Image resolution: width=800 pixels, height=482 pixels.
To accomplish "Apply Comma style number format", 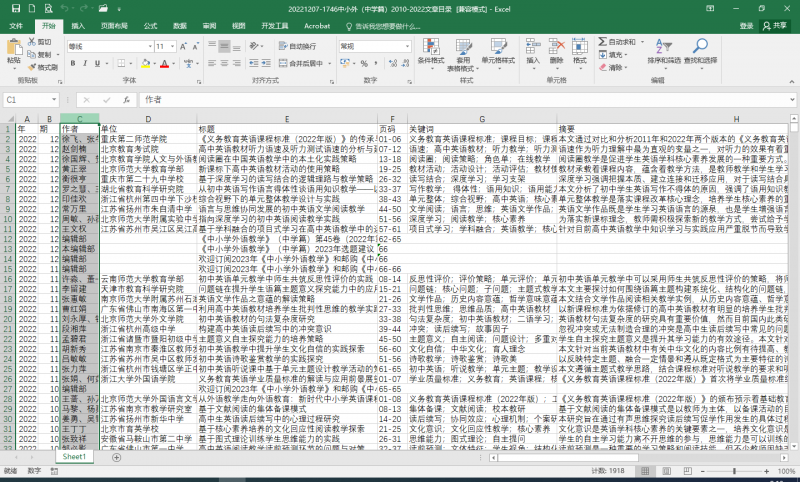I will point(377,63).
